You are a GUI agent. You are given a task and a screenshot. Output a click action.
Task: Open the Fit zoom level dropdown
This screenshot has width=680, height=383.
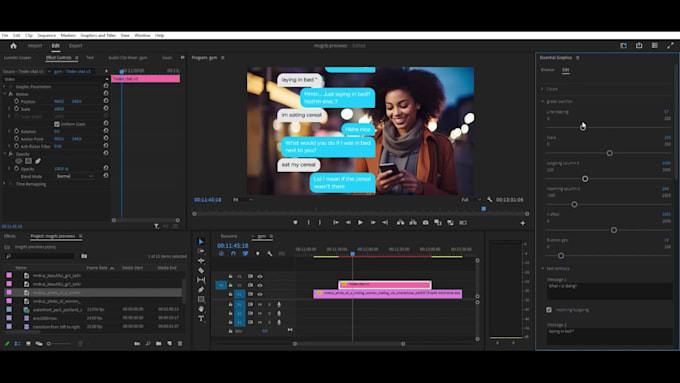243,200
